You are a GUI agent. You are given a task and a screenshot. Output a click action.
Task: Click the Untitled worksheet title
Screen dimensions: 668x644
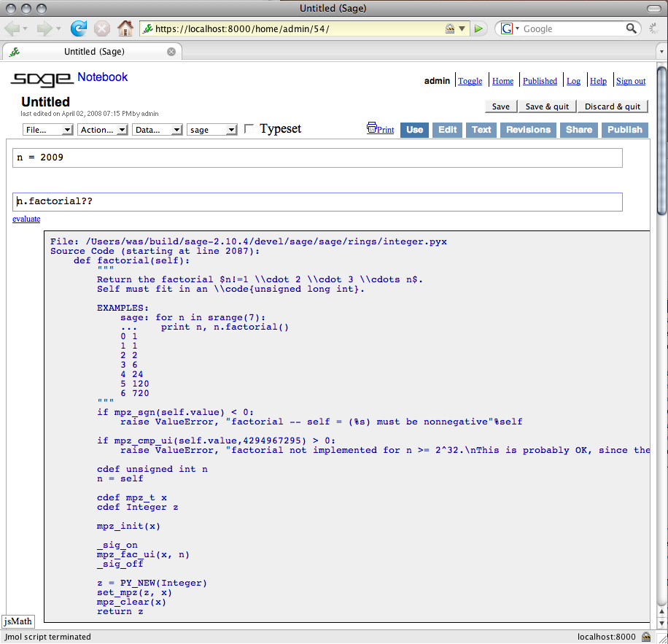coord(46,102)
